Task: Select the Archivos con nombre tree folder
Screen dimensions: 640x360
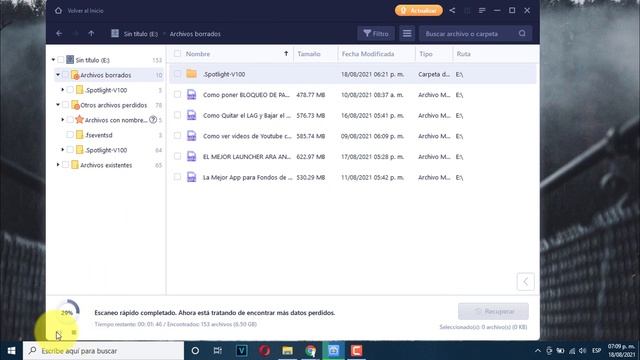Action: [x=116, y=120]
